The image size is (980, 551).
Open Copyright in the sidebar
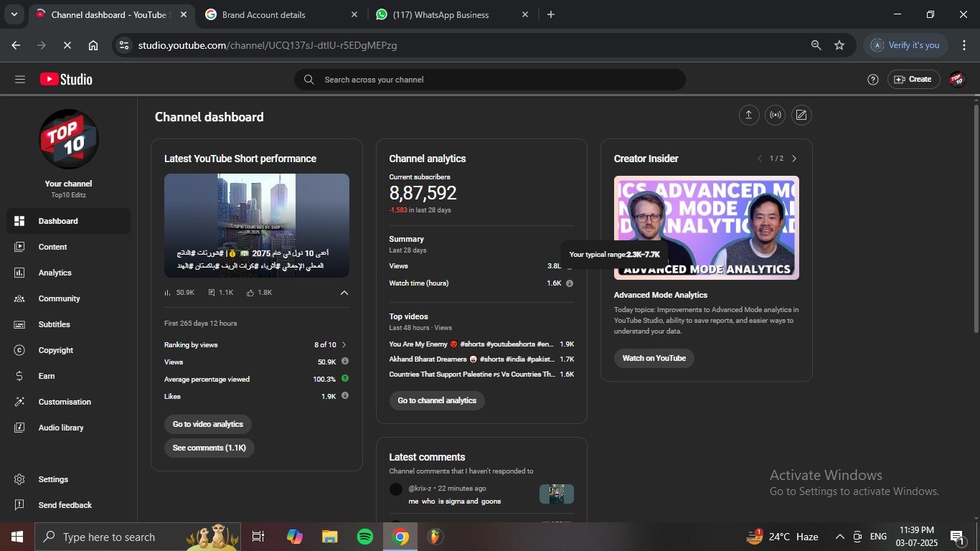click(x=68, y=350)
